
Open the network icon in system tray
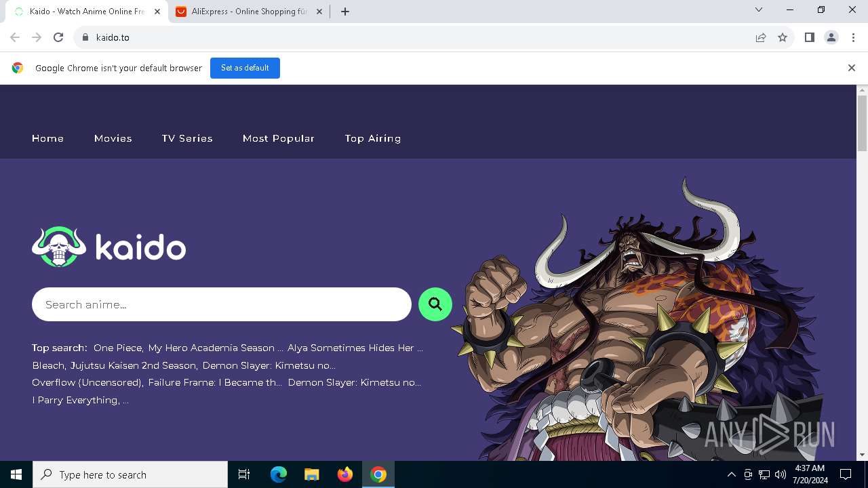pos(764,474)
